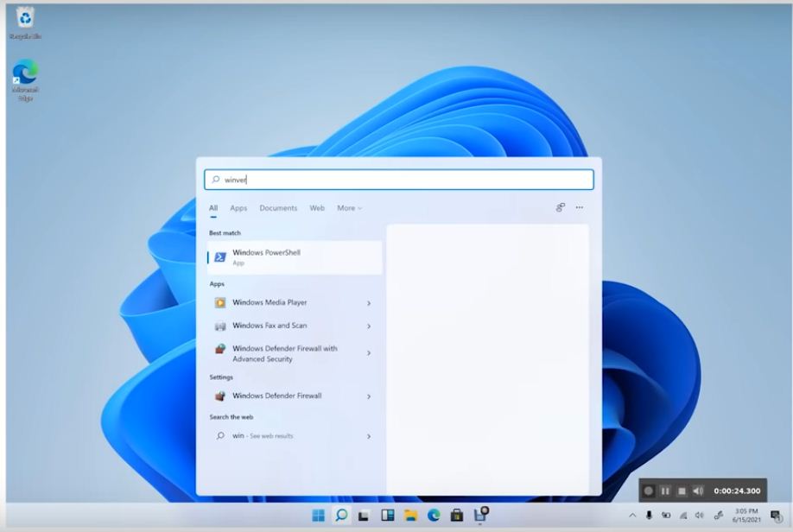Click the microphone tray icon
This screenshot has width=793, height=532.
[649, 516]
